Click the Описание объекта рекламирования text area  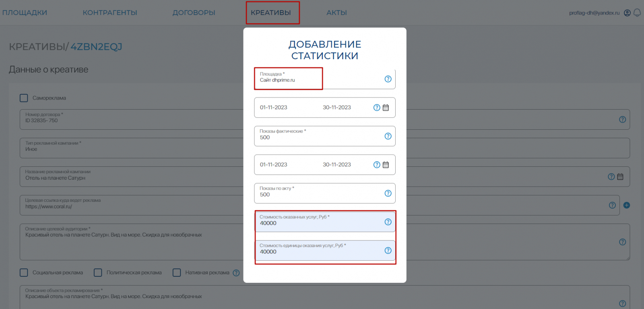(x=325, y=297)
